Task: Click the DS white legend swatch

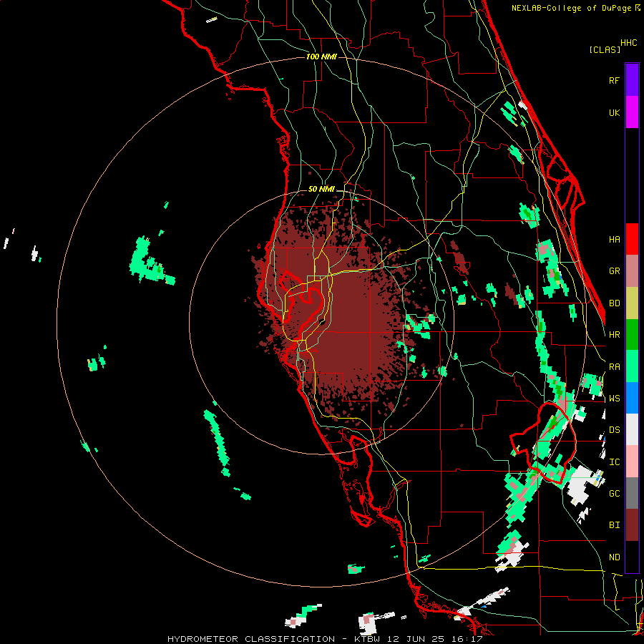Action: [632, 429]
